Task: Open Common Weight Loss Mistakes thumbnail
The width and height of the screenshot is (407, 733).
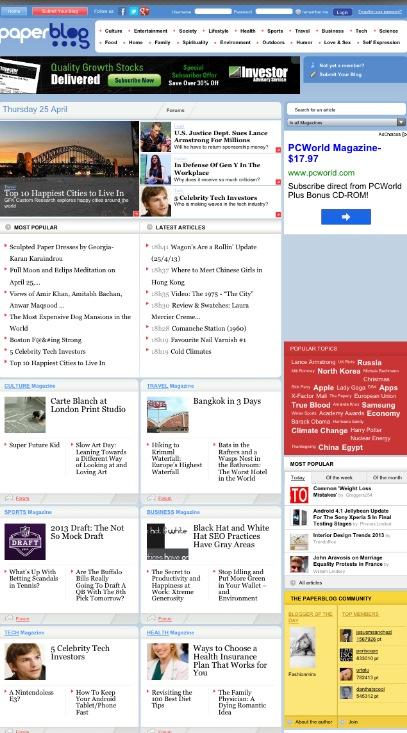Action: [x=299, y=495]
